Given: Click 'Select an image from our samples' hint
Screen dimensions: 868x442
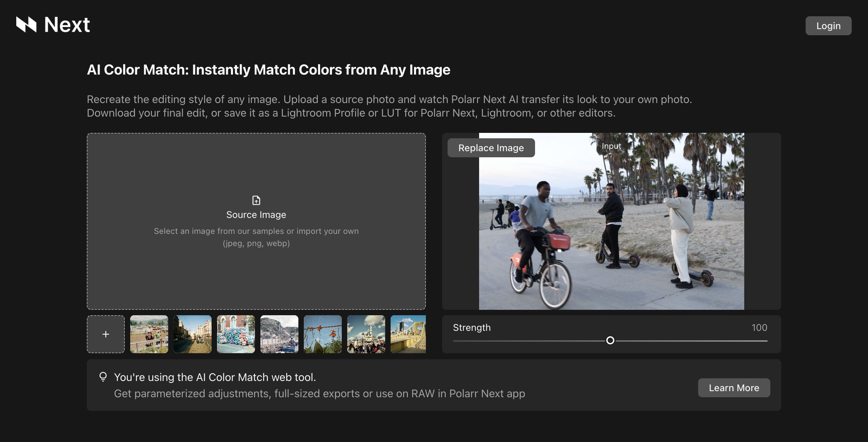Looking at the screenshot, I should [256, 237].
